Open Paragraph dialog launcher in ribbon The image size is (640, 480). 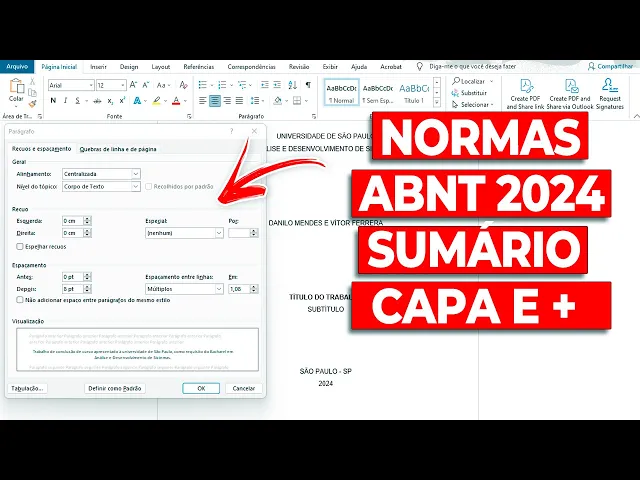pos(313,116)
